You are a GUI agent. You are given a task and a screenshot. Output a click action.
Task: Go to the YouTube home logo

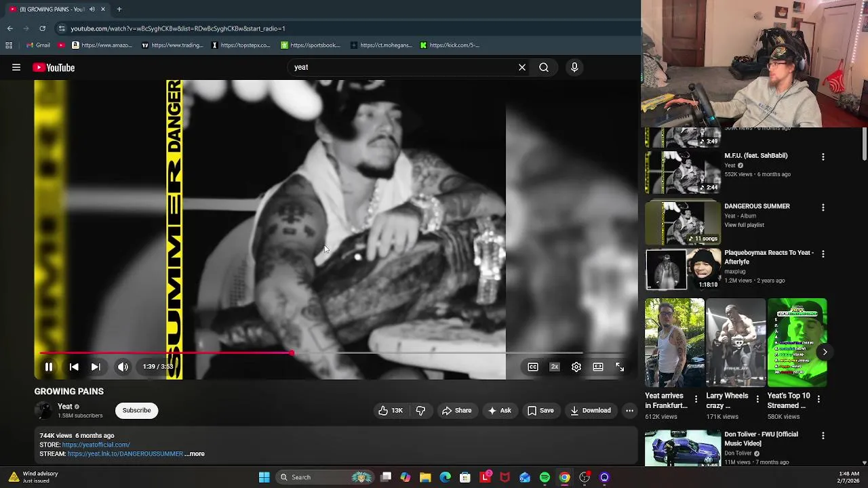click(54, 68)
